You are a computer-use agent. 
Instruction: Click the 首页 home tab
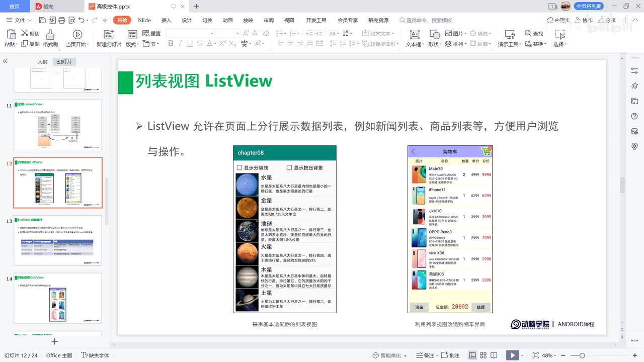coord(15,6)
